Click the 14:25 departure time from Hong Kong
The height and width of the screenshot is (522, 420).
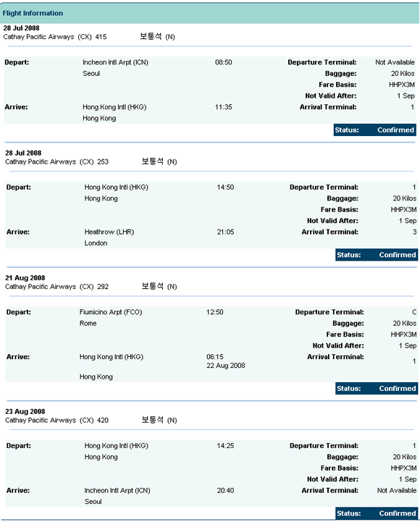point(225,446)
